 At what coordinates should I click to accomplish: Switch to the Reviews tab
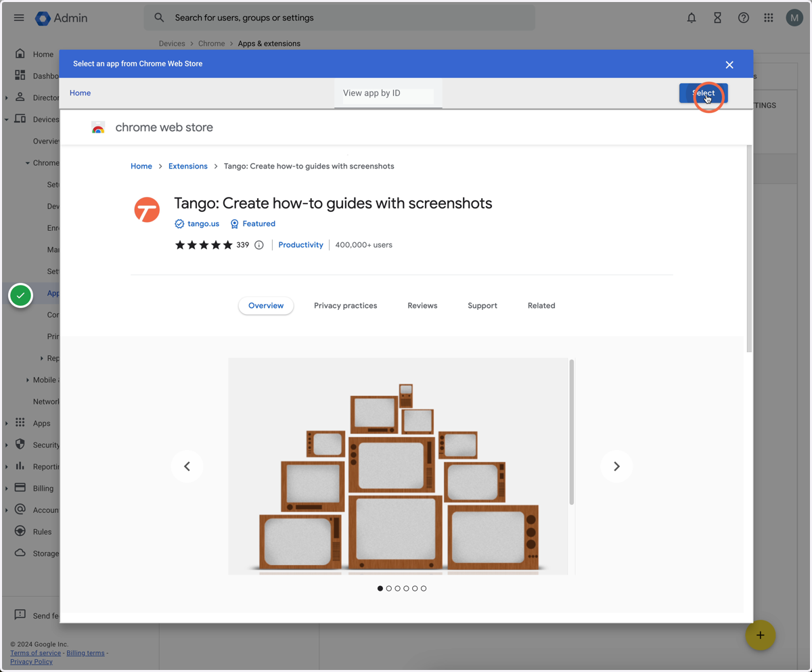tap(422, 306)
